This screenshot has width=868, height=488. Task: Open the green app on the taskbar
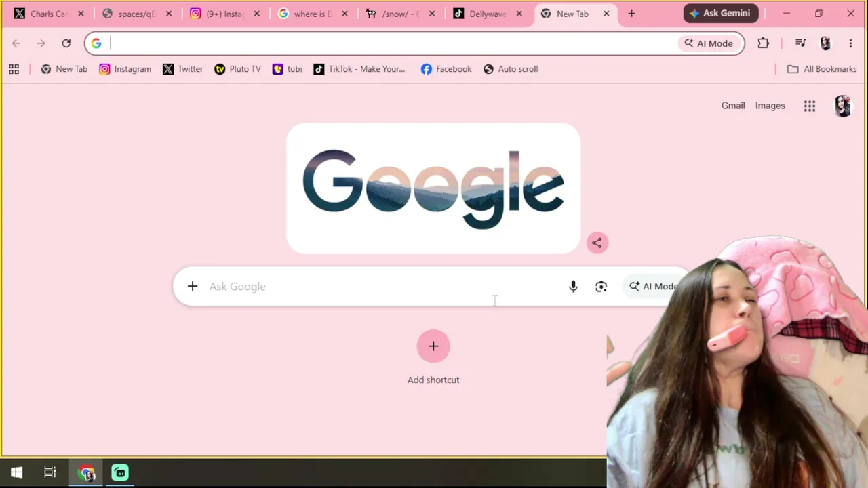[120, 472]
